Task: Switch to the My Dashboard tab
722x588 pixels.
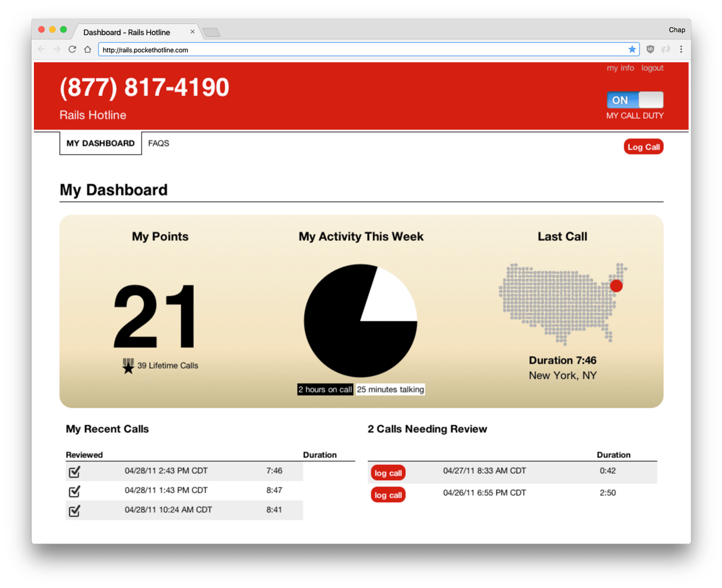Action: (100, 144)
